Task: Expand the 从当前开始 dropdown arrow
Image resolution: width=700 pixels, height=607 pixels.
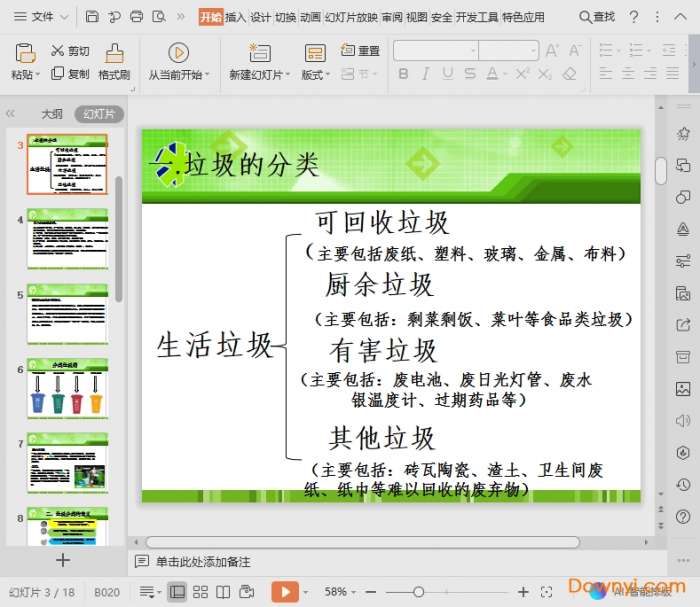Action: click(x=207, y=75)
